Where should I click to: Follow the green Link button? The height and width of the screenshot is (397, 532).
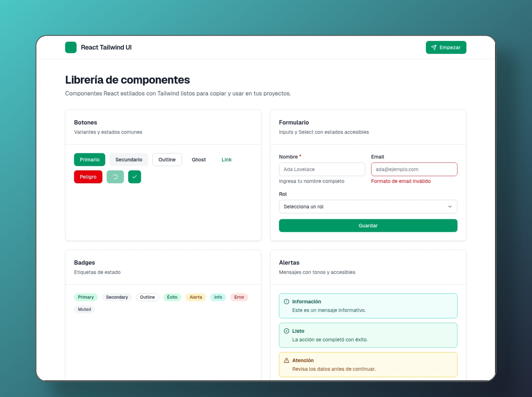coord(226,159)
